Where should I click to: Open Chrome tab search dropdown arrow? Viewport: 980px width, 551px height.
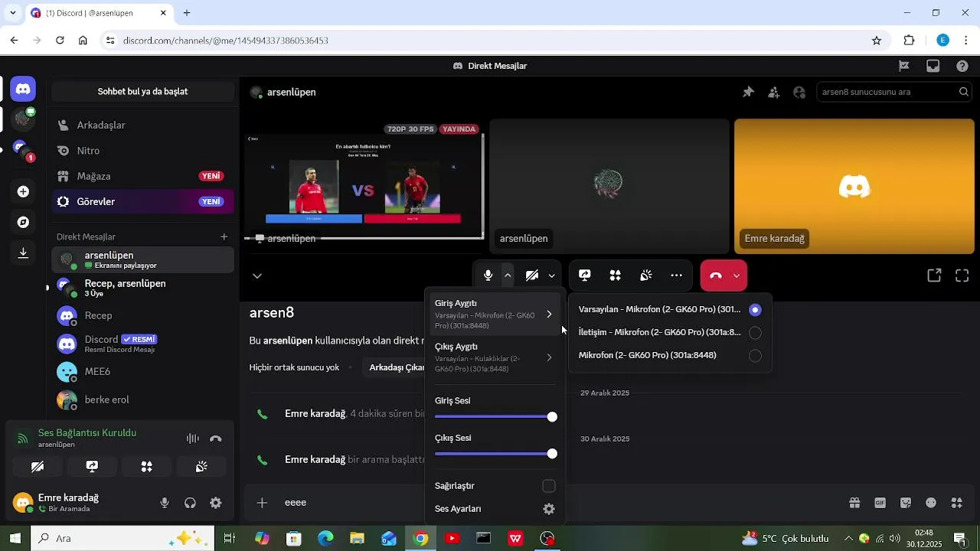(x=12, y=13)
